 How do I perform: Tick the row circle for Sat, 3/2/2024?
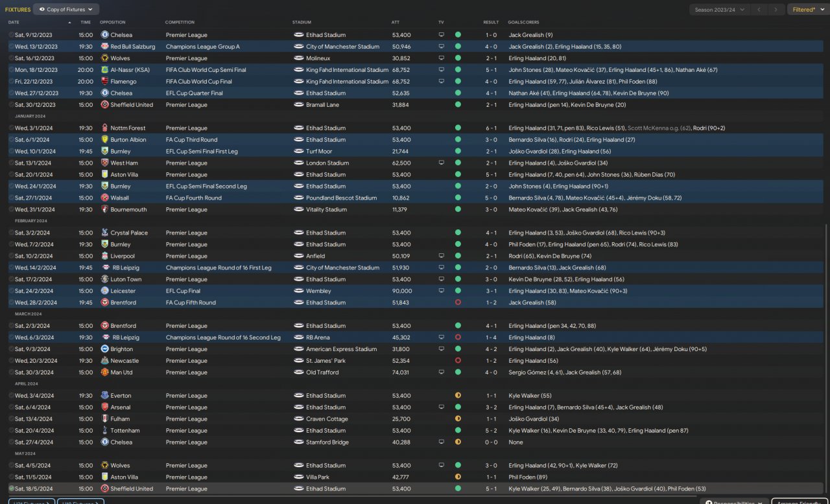coord(12,233)
